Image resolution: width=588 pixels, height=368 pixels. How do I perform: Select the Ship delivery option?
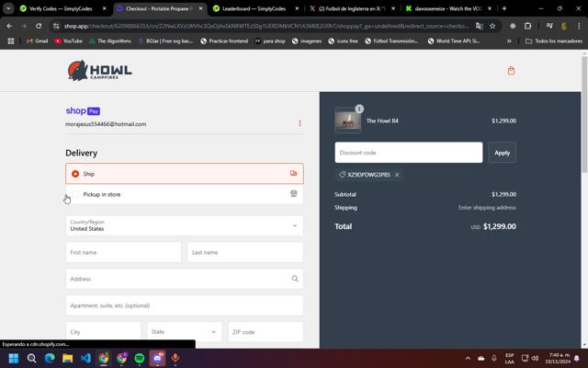pyautogui.click(x=185, y=174)
